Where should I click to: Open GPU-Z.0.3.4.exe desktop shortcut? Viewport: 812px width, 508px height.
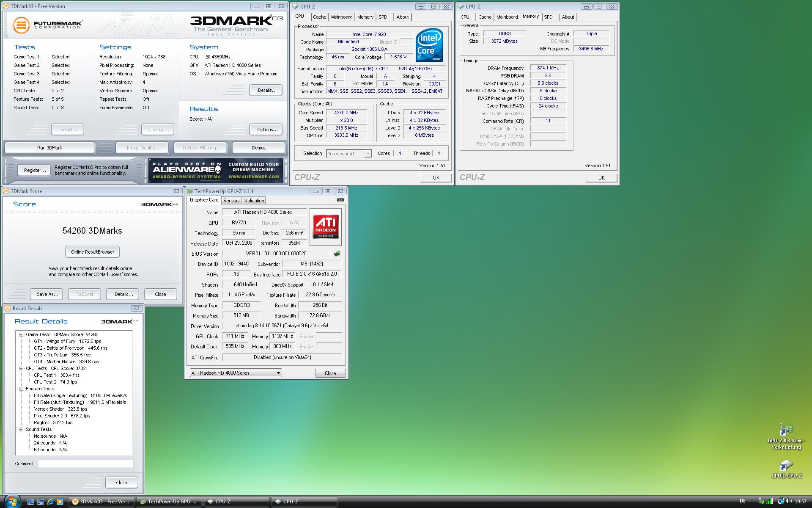pyautogui.click(x=786, y=437)
